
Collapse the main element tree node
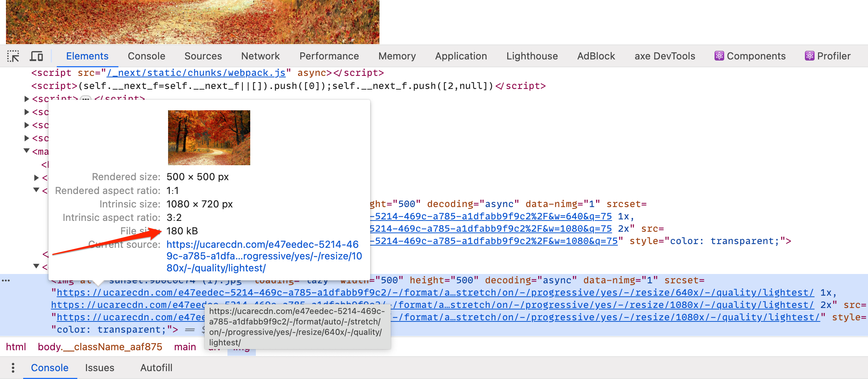point(27,151)
